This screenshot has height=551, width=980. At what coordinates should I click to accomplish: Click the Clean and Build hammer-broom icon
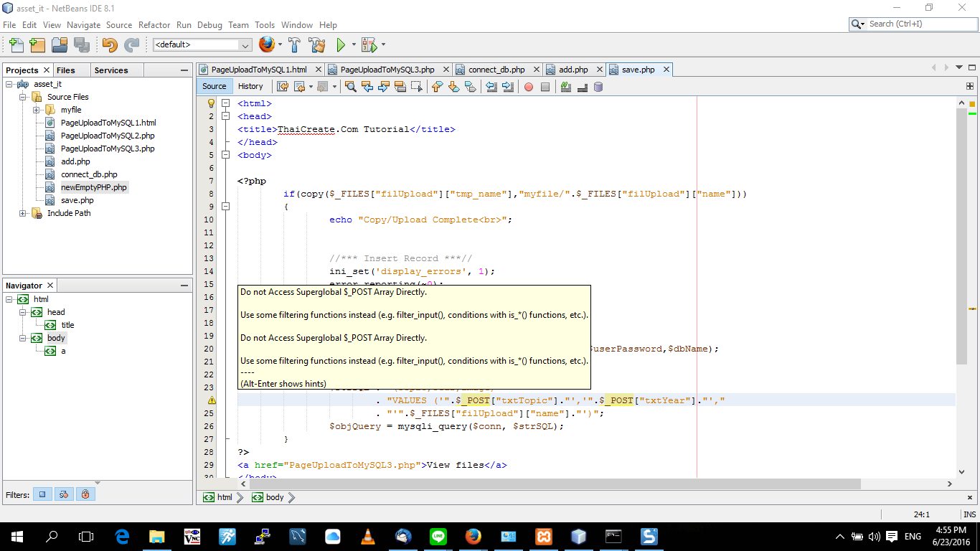pos(316,44)
